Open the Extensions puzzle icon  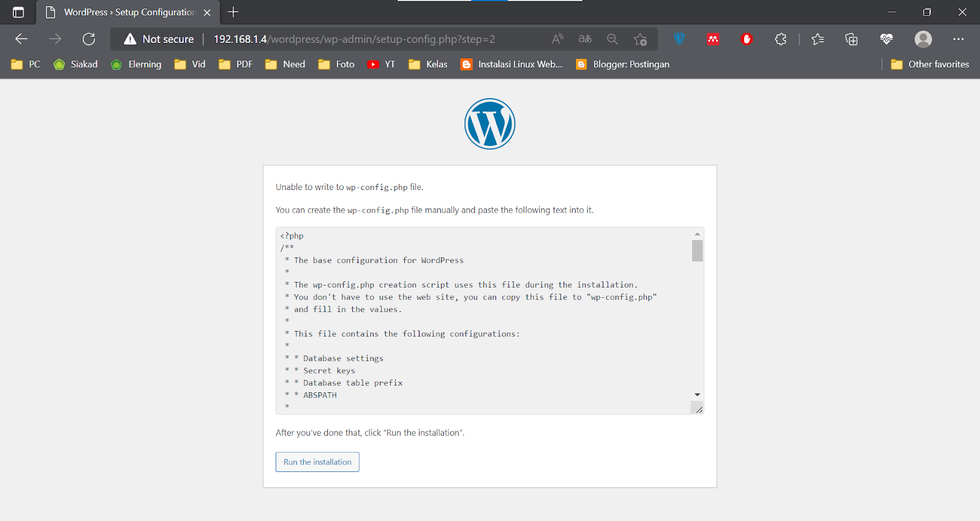click(780, 39)
